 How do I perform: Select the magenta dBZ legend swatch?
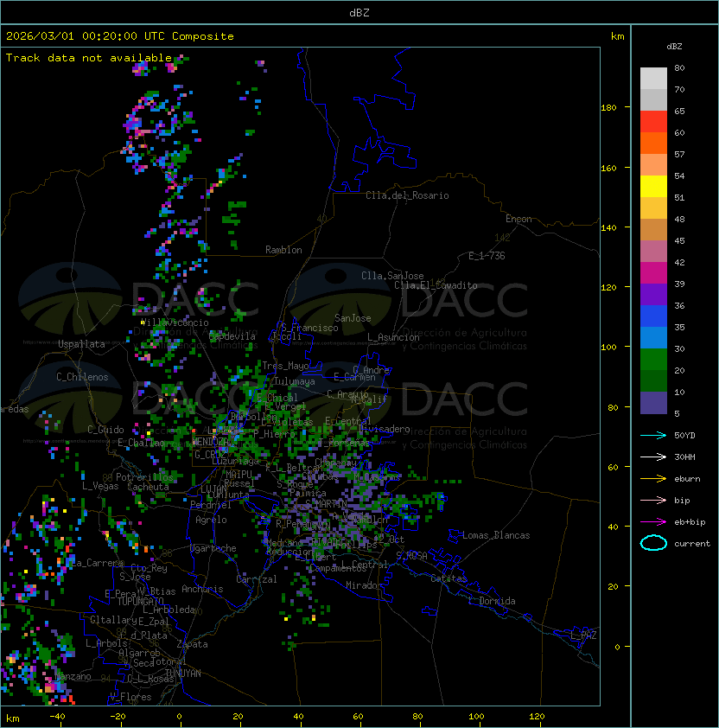click(x=653, y=273)
